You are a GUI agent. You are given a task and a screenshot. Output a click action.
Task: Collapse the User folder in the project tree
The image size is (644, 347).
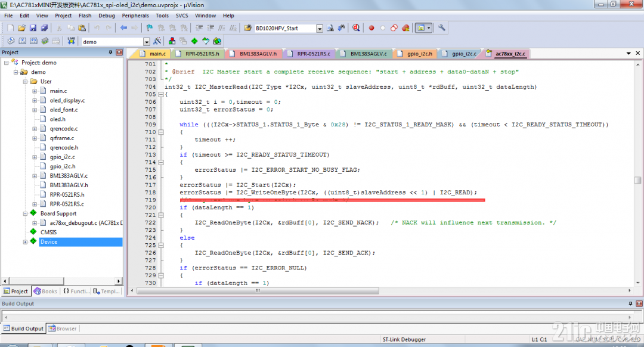coord(25,81)
